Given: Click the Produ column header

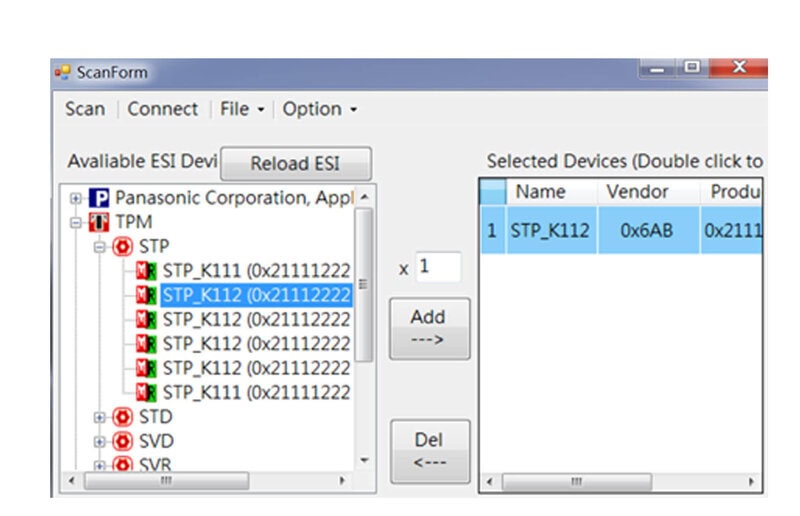Looking at the screenshot, I should click(731, 192).
